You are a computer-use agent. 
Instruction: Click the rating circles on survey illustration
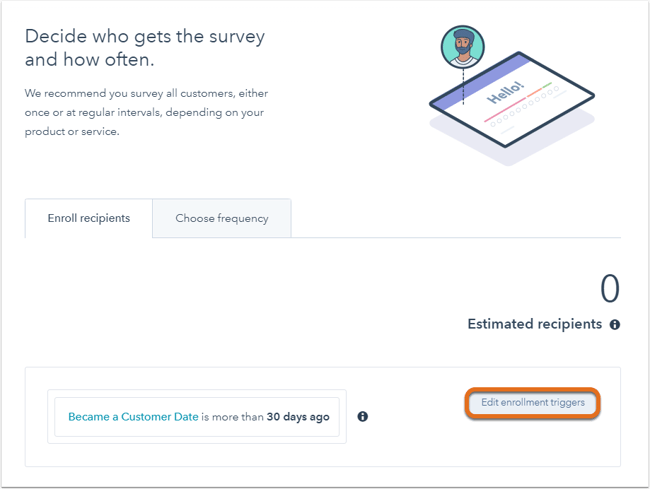click(x=525, y=106)
